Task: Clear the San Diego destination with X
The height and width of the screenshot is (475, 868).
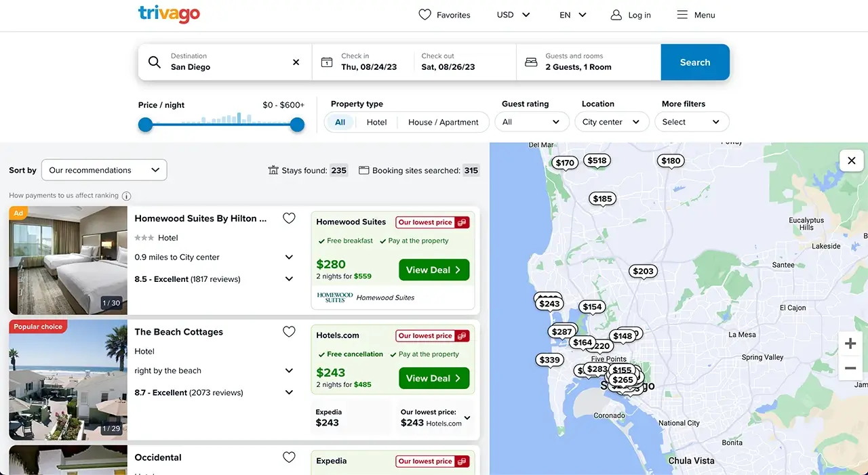Action: pos(296,62)
